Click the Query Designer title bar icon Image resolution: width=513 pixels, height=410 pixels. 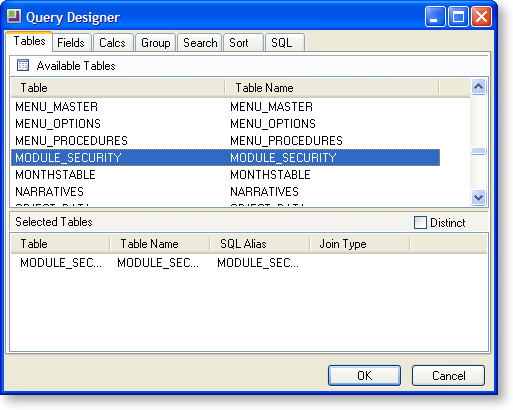coord(14,16)
